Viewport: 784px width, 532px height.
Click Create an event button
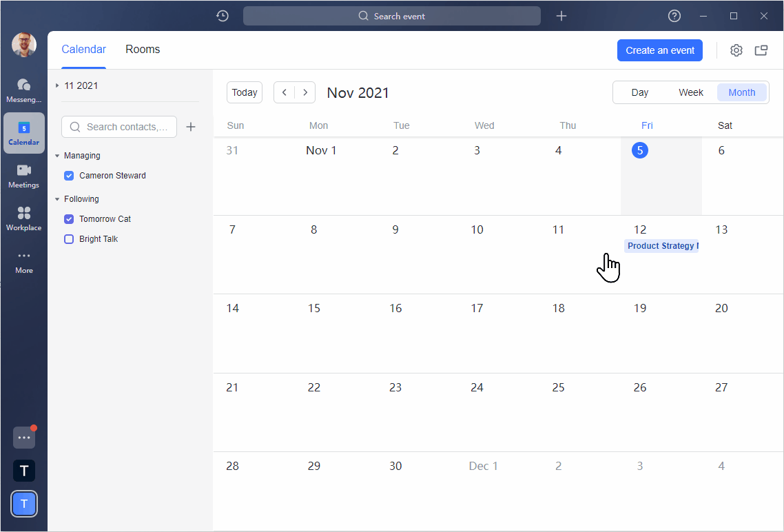pos(659,50)
